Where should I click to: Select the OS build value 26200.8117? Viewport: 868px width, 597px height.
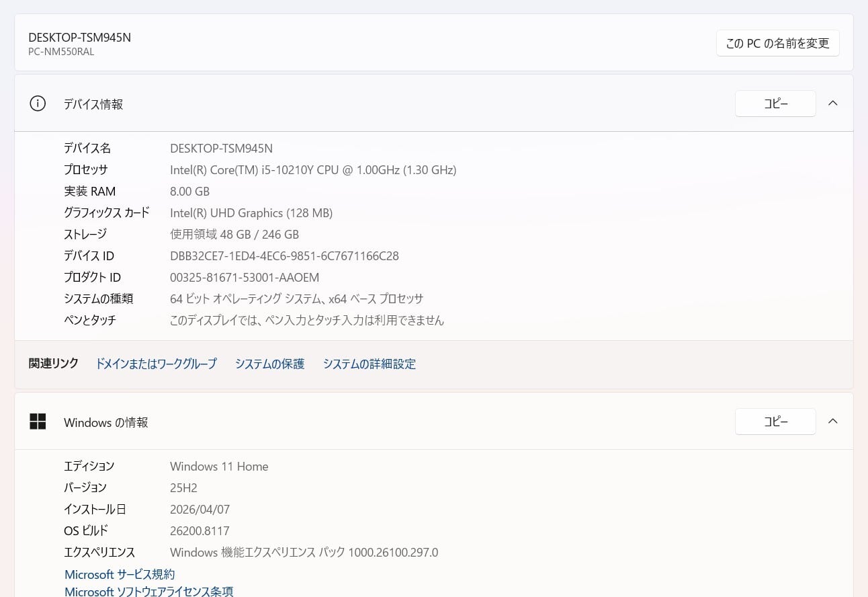tap(200, 531)
